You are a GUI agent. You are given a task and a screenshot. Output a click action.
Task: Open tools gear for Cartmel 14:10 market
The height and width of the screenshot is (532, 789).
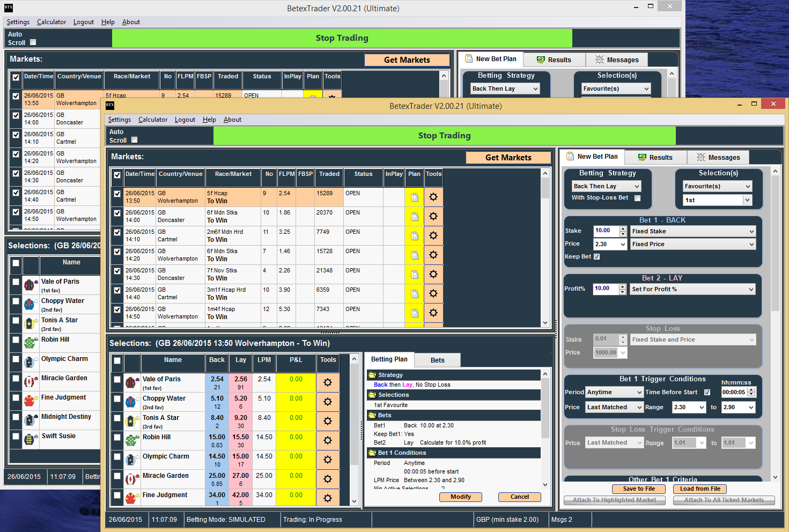433,236
